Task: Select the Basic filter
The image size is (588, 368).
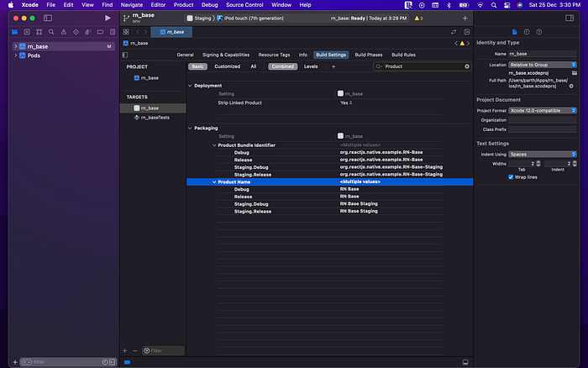Action: click(x=197, y=66)
